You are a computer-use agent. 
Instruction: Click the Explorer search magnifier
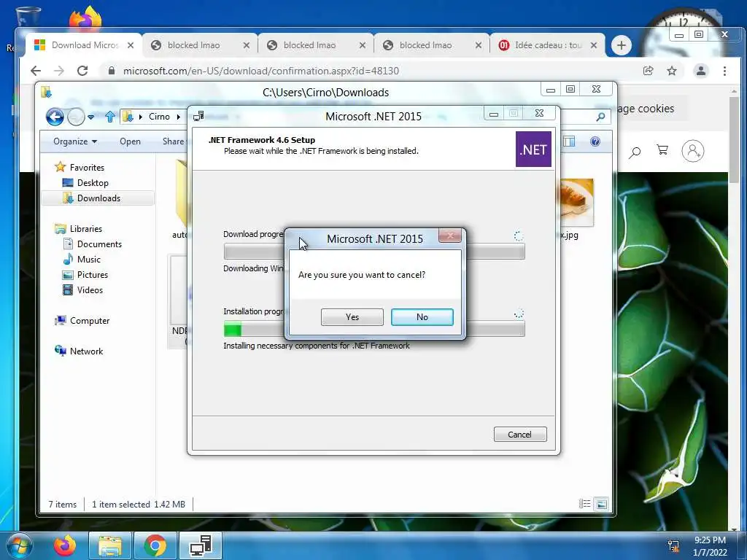[x=601, y=117]
